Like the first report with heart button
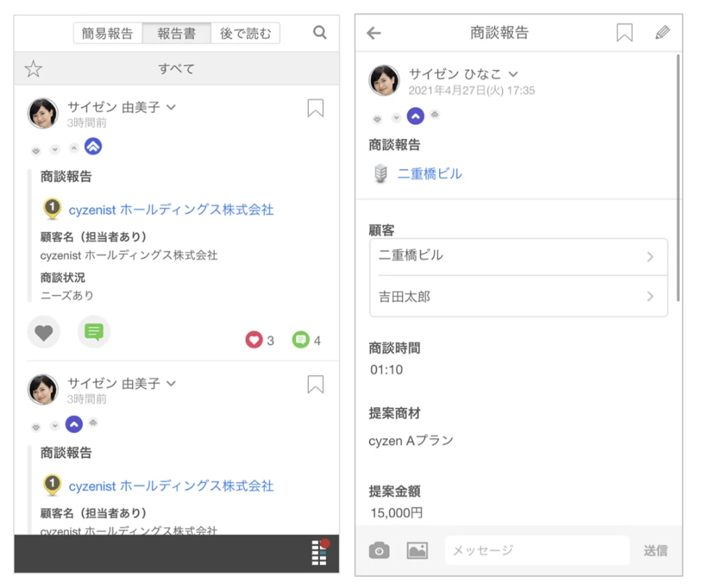This screenshot has width=703, height=588. [x=44, y=332]
